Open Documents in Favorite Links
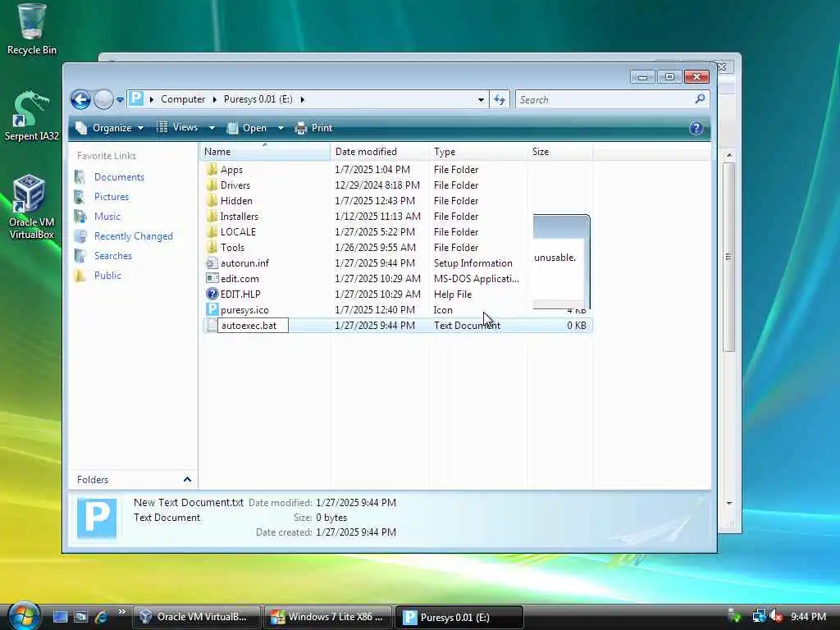 click(119, 177)
